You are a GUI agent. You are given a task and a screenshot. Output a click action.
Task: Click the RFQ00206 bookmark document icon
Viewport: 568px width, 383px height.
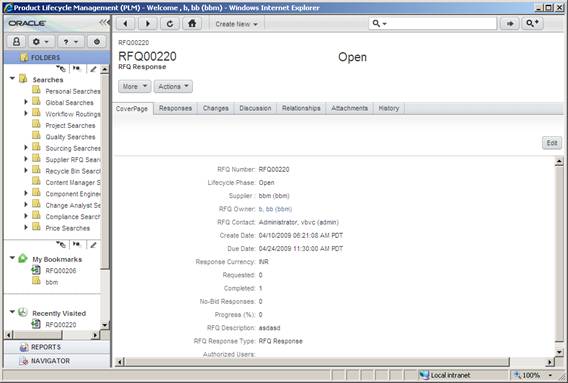36,270
